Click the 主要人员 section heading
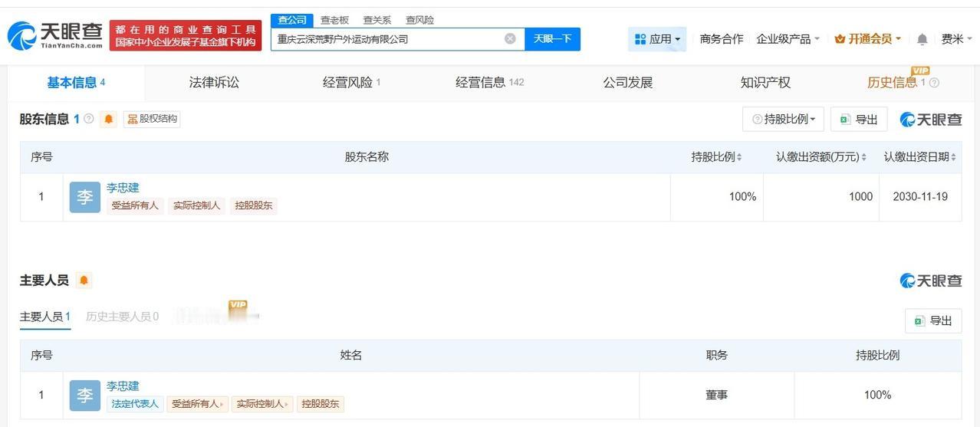This screenshot has width=980, height=427. click(44, 281)
